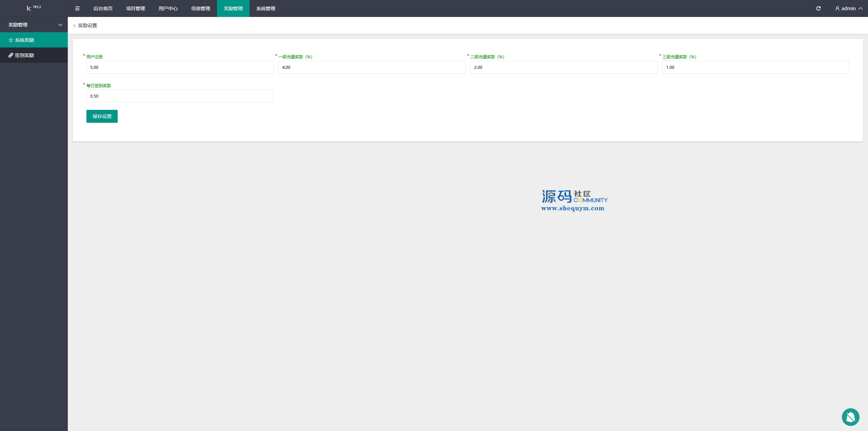868x431 pixels.
Task: Click the link icon beside 签到奖励
Action: [11, 55]
